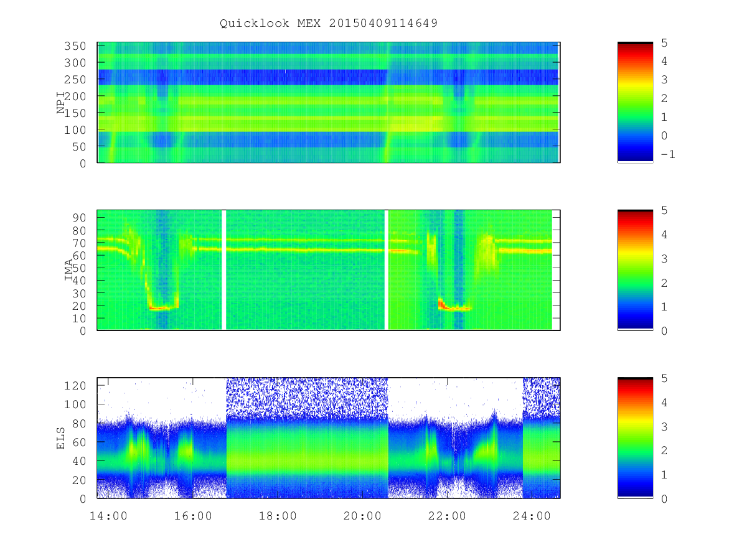Click the 300 tick on NPI axis

click(x=76, y=63)
